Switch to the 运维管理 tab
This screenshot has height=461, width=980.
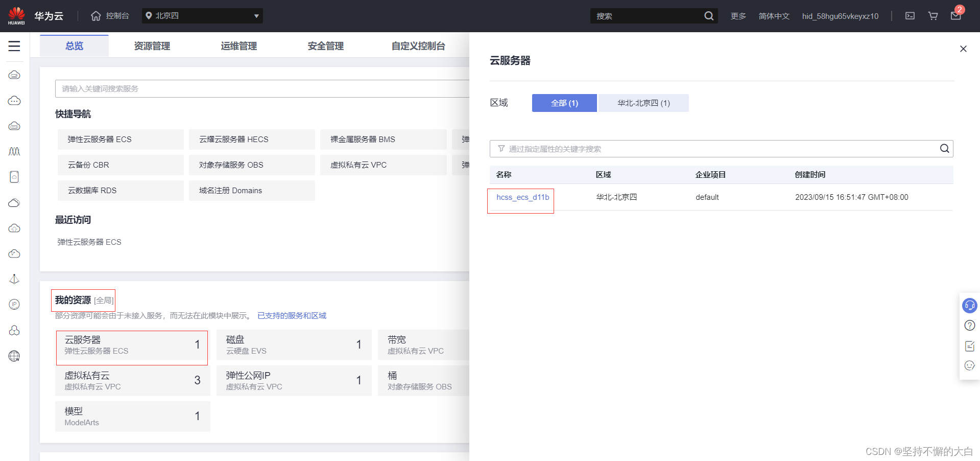coord(239,46)
